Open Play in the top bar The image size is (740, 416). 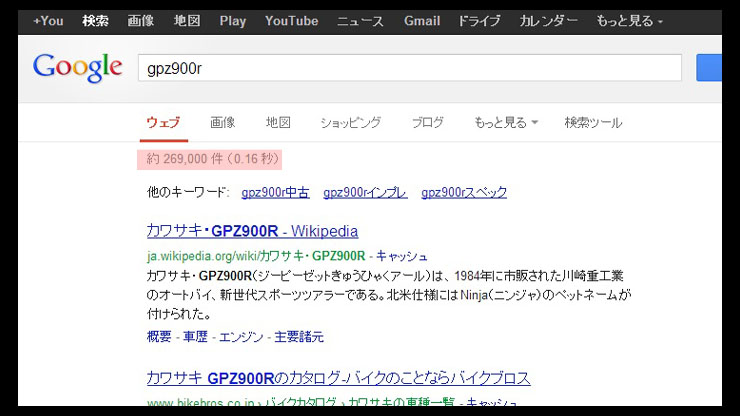pos(233,21)
